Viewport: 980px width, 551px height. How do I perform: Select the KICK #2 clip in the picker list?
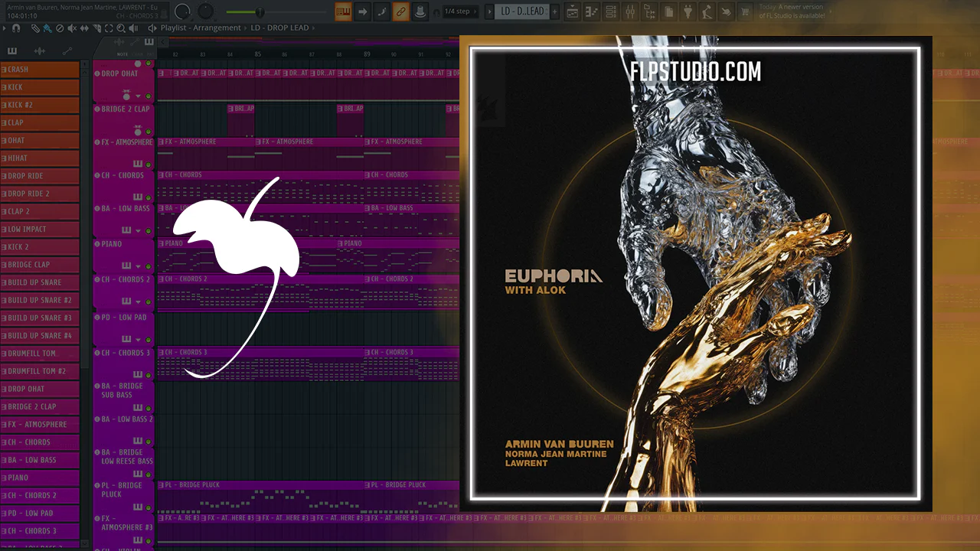click(40, 105)
